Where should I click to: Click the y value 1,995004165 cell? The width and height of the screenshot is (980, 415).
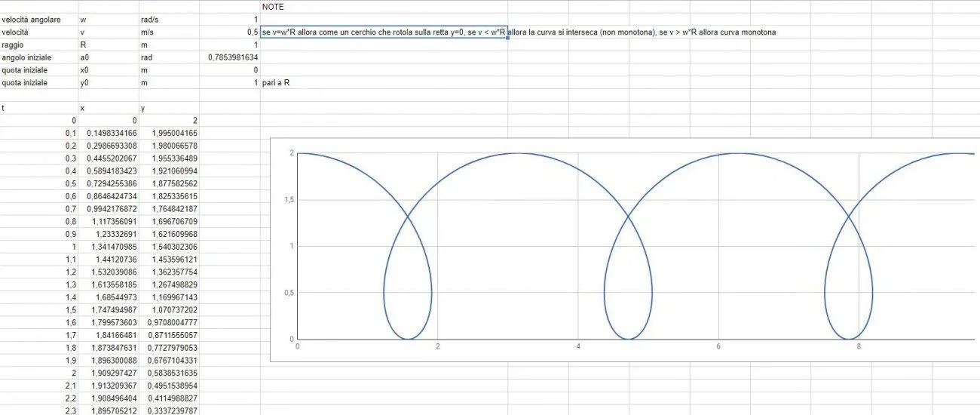(170, 133)
